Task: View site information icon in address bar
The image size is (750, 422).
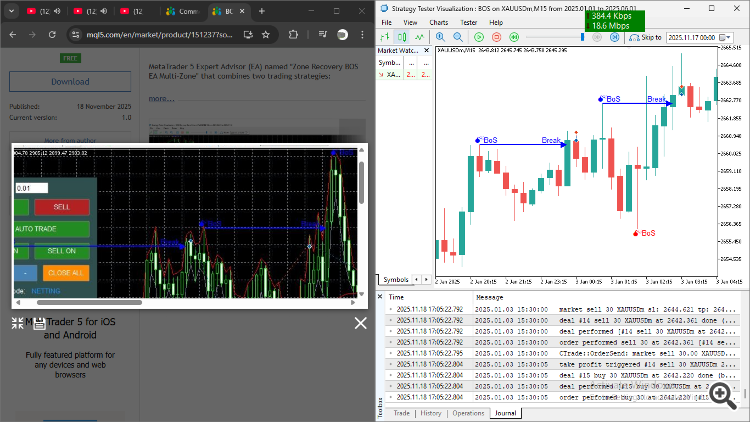Action: [75, 34]
